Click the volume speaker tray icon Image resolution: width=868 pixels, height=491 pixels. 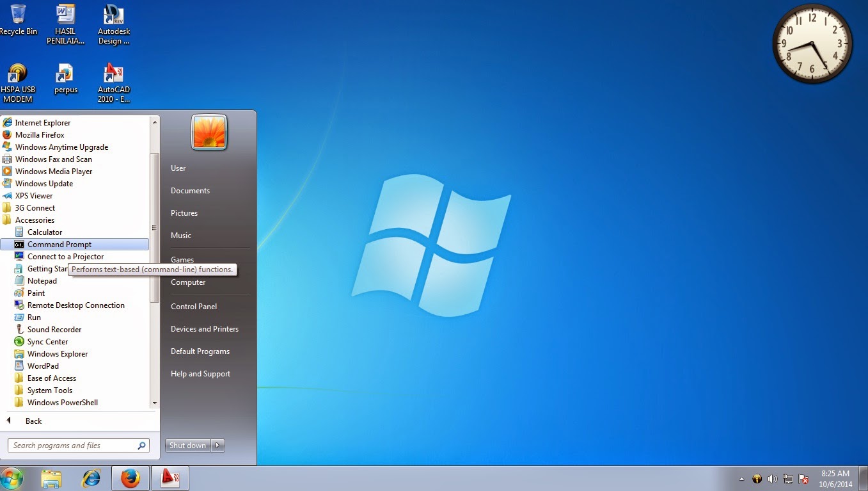[772, 479]
